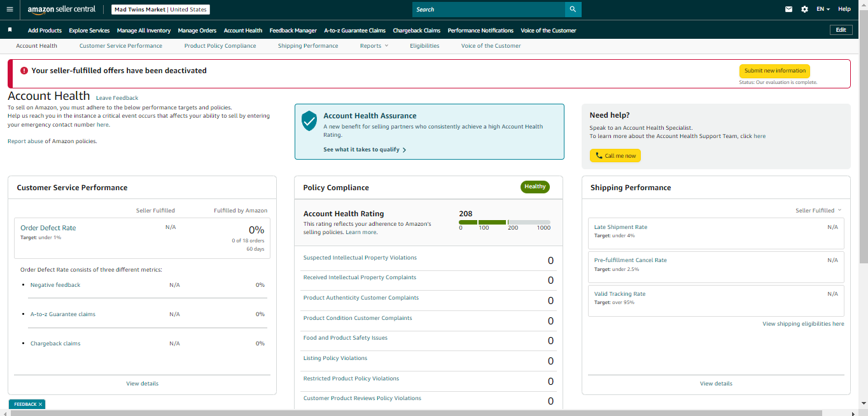Open Feedback Manager

pyautogui.click(x=293, y=31)
